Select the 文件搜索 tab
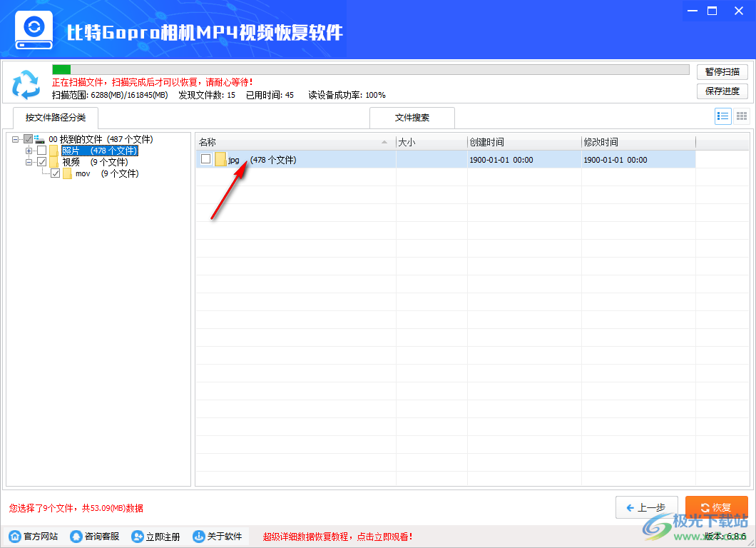The height and width of the screenshot is (548, 756). (412, 118)
